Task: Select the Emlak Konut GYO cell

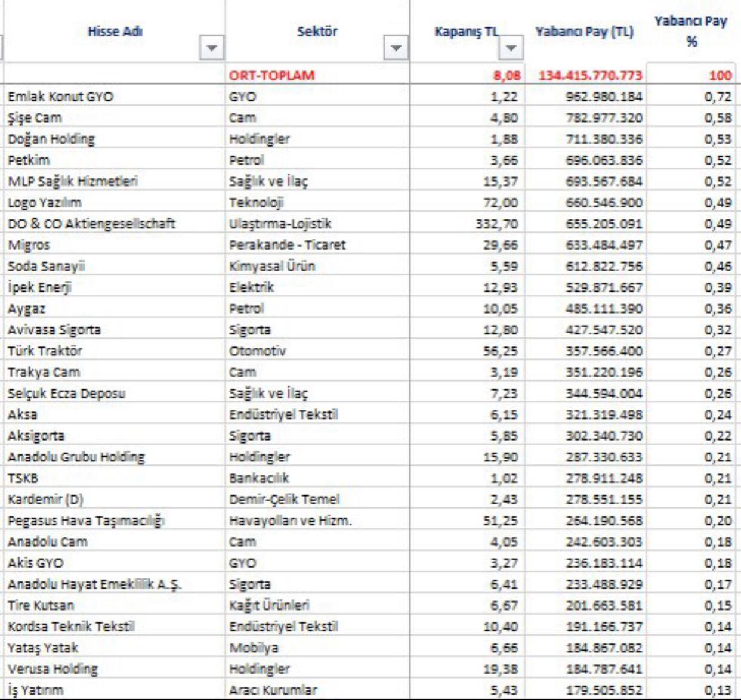Action: pos(115,97)
